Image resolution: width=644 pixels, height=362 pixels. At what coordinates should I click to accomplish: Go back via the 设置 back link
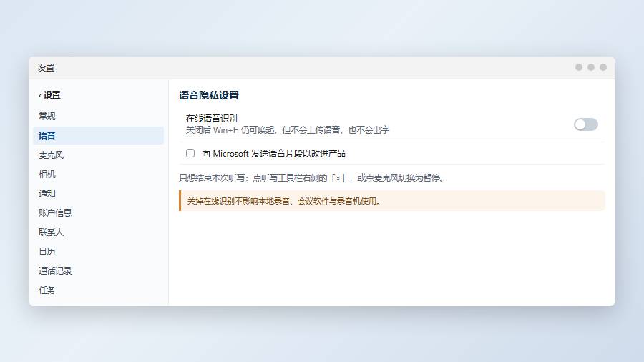(x=49, y=95)
